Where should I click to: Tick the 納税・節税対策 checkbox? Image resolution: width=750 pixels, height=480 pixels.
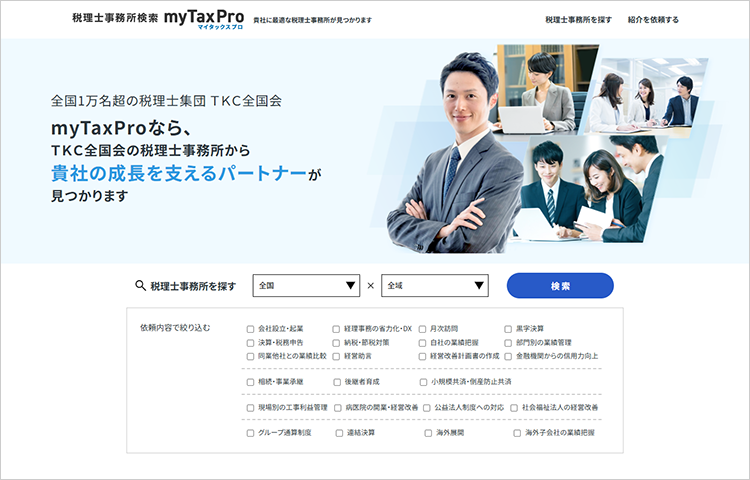[336, 343]
